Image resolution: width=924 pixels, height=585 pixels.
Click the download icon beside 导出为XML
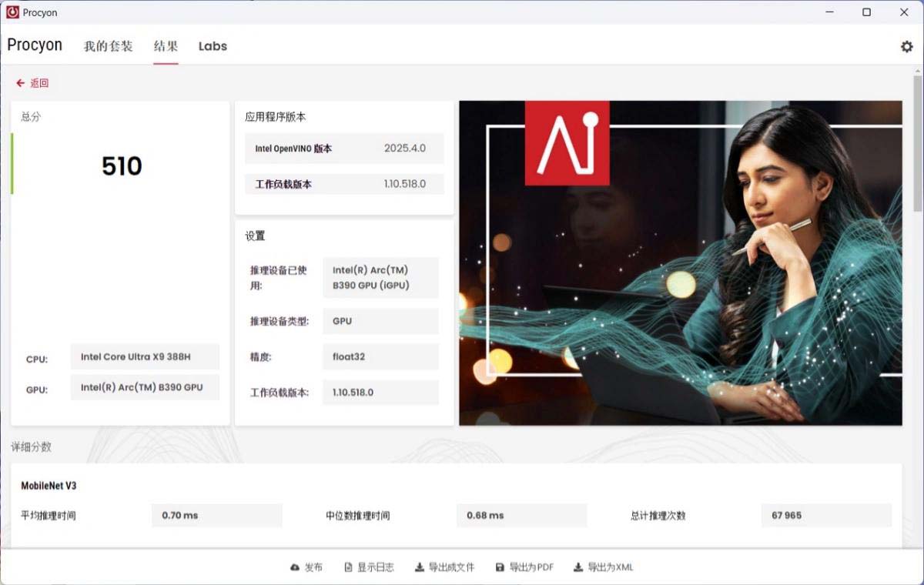coord(578,567)
